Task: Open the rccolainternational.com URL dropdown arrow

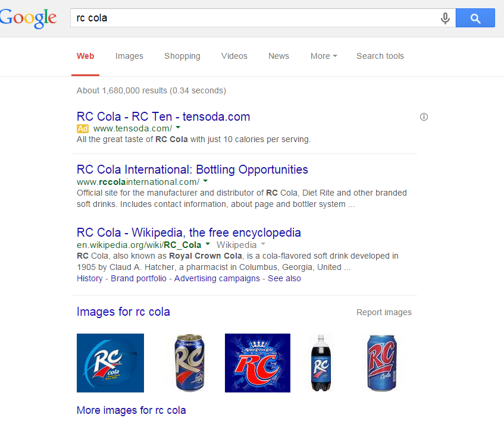Action: point(205,181)
